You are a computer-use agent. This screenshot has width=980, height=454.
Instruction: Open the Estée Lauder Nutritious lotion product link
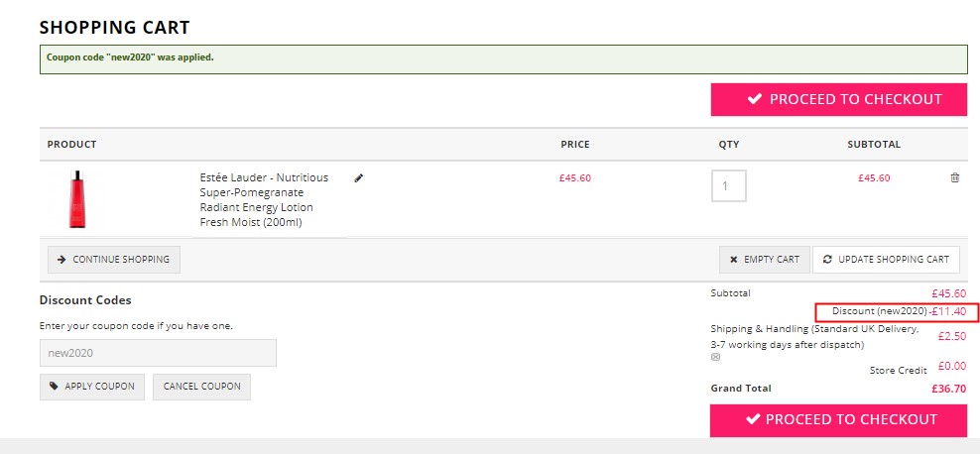pos(264,200)
